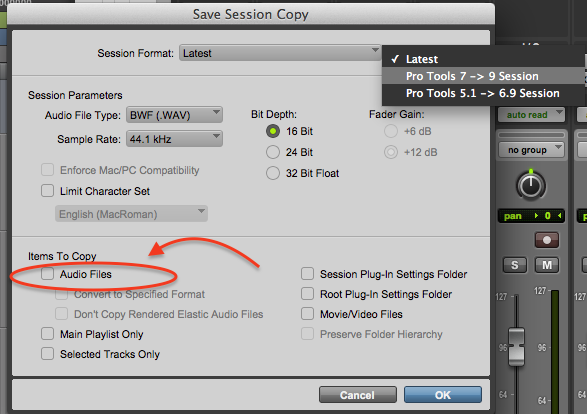Click the channel volume fader handle
587x414 pixels.
coord(516,347)
